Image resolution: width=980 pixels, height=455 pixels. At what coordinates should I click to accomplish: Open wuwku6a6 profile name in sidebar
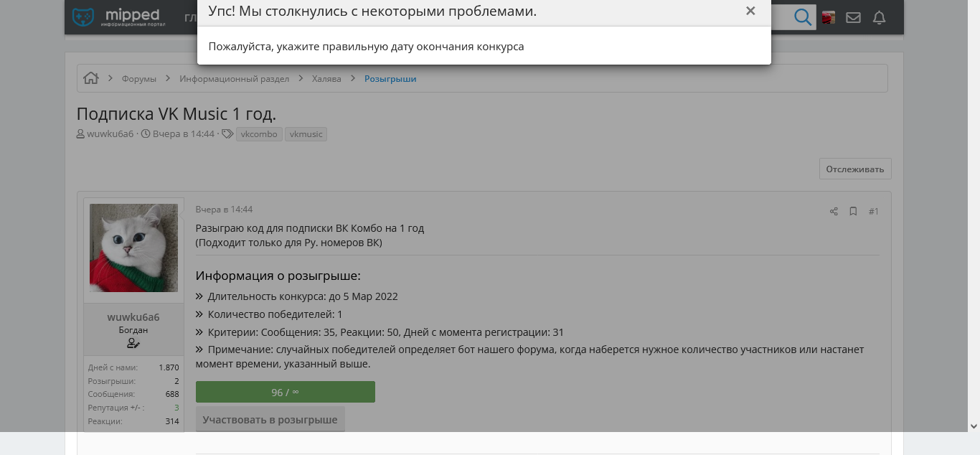pyautogui.click(x=133, y=317)
